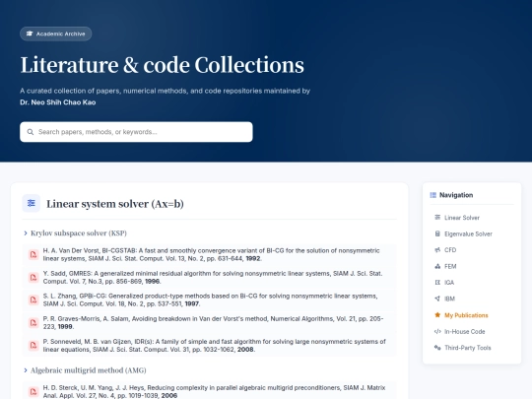
Task: Click the Linear Solver sliders icon in sidebar
Action: (x=437, y=217)
